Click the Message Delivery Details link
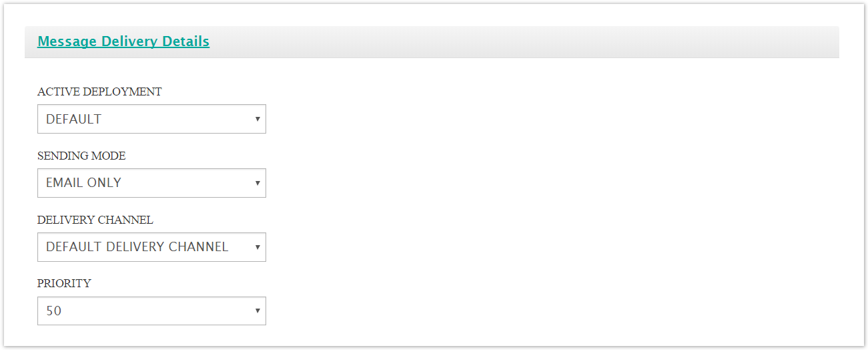Viewport: 868px width, 350px height. coord(123,41)
